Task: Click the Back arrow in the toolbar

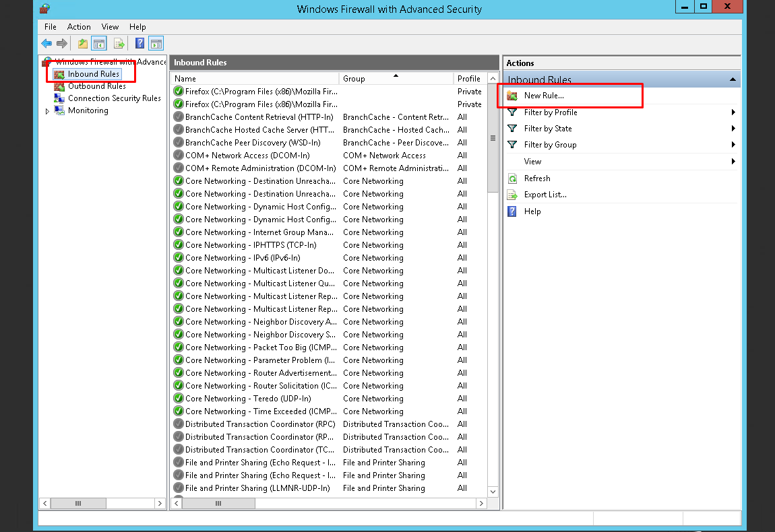Action: tap(46, 44)
